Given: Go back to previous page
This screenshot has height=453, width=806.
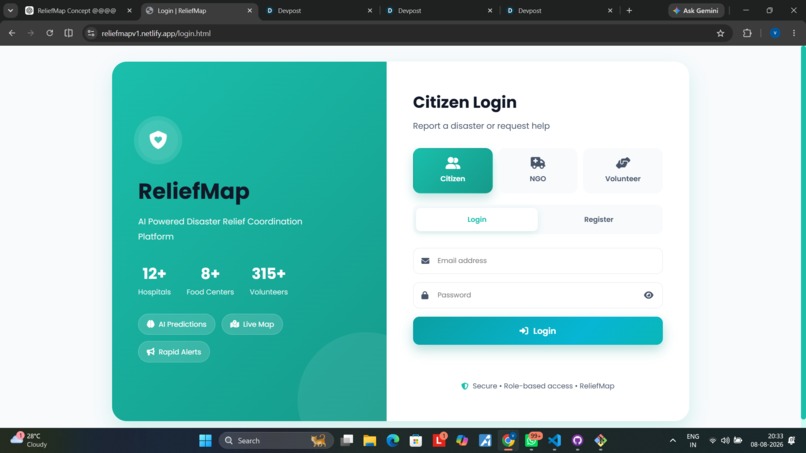Looking at the screenshot, I should [x=12, y=33].
